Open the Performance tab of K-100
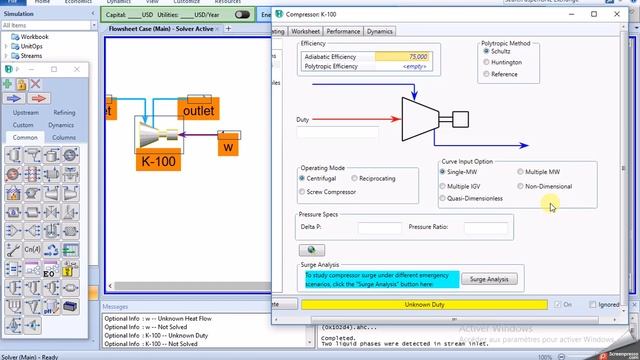Screen dimensions: 640x360 click(343, 31)
